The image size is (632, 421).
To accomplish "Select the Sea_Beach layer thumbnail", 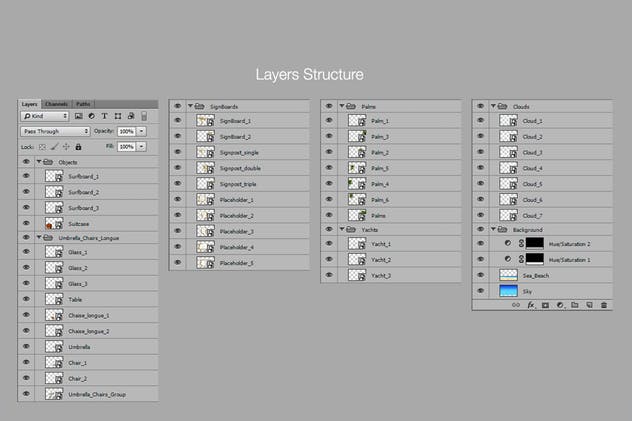I will tap(508, 275).
